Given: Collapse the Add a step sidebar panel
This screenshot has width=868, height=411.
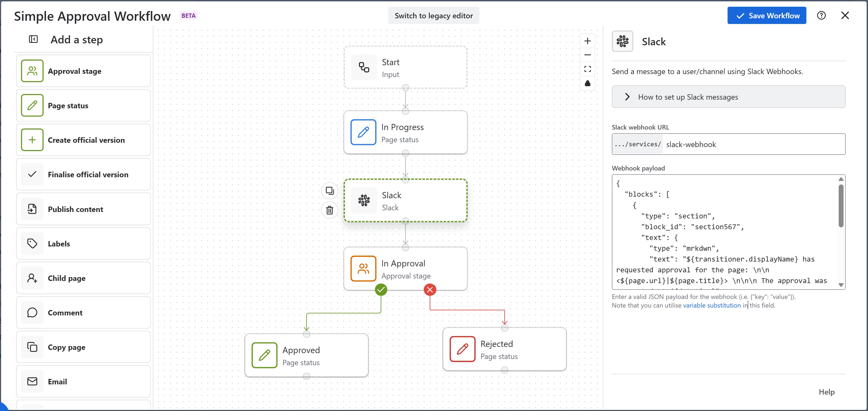Looking at the screenshot, I should click(x=33, y=39).
